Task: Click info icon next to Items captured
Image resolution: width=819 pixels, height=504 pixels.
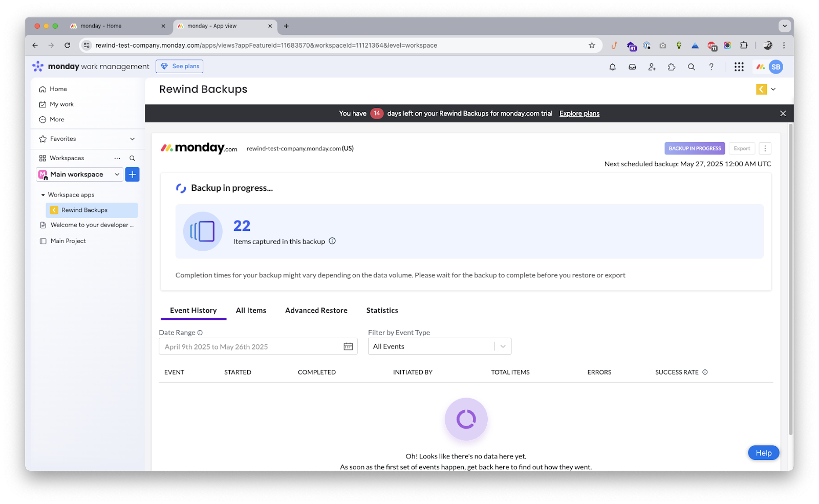Action: coord(332,241)
